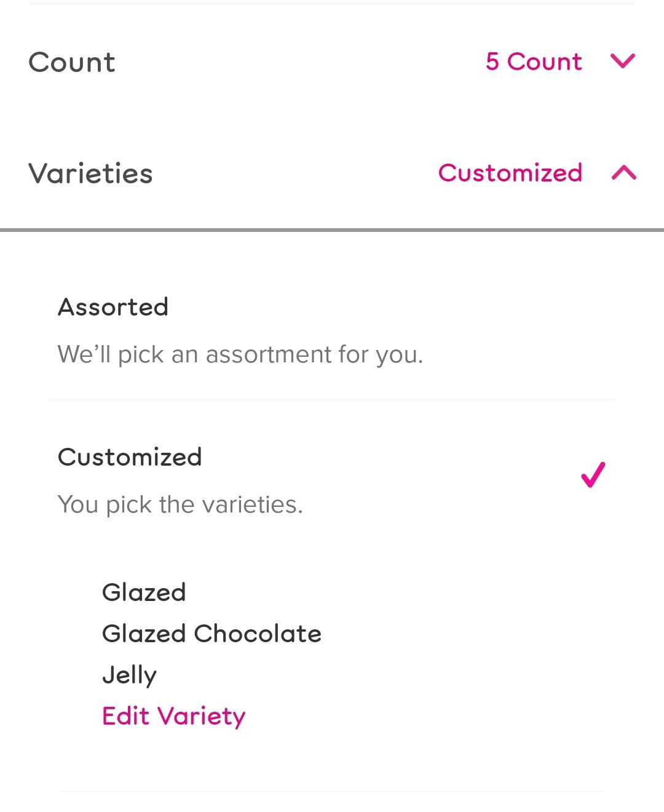
Task: Select Glazed Chocolate from the variety list
Action: tap(211, 634)
